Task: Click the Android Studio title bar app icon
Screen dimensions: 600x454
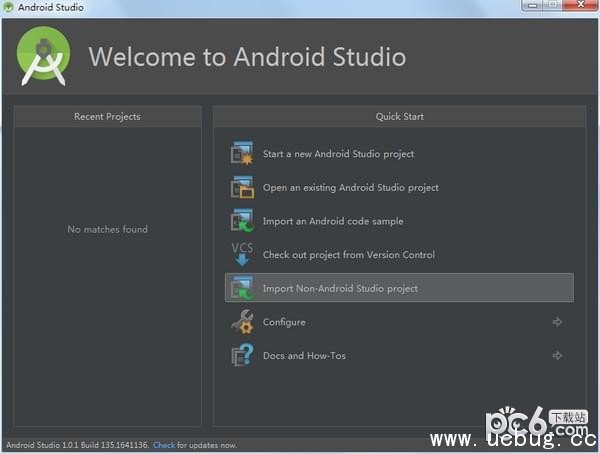Action: tap(8, 7)
